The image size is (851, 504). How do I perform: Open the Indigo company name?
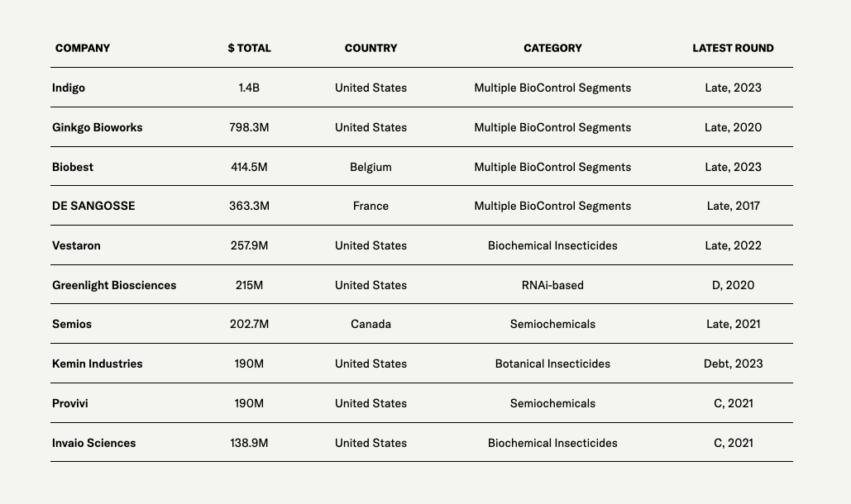69,88
